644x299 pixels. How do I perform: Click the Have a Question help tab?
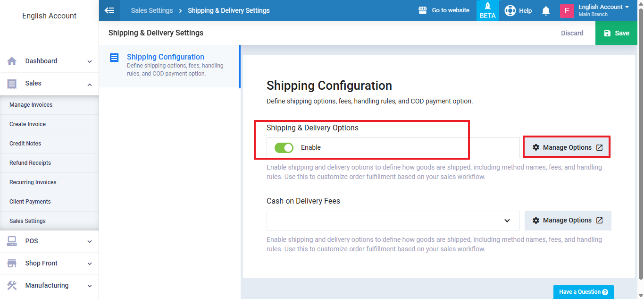pyautogui.click(x=583, y=292)
